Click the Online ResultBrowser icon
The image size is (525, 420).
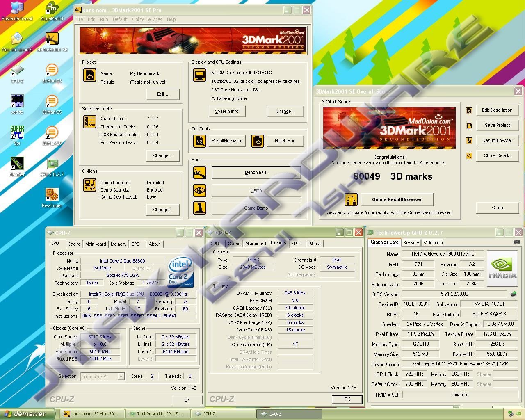[x=351, y=199]
